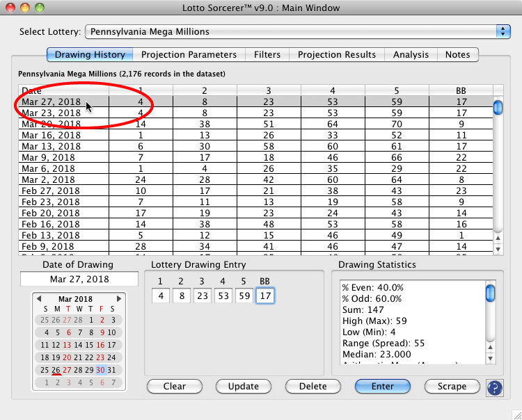Select the Mar 27, 2018 row
This screenshot has height=420, width=522.
click(255, 102)
